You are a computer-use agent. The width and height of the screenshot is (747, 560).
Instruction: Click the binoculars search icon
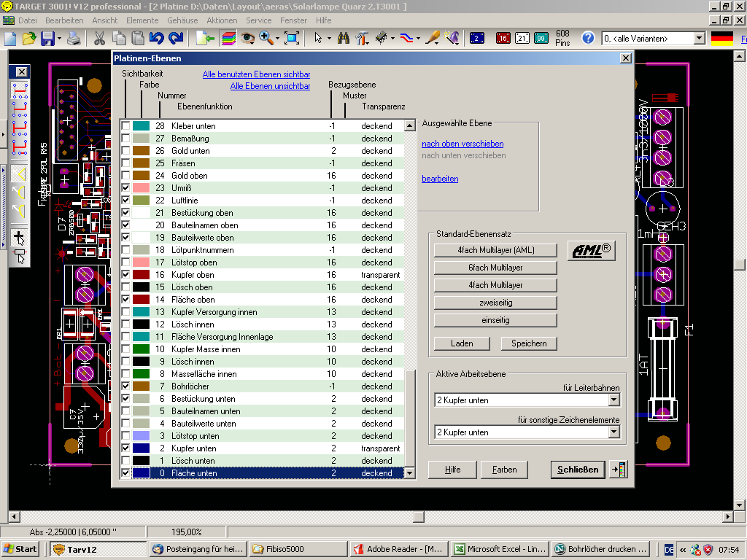343,38
